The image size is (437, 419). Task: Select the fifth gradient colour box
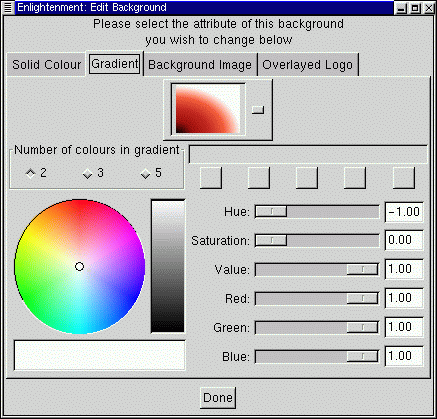pos(404,178)
